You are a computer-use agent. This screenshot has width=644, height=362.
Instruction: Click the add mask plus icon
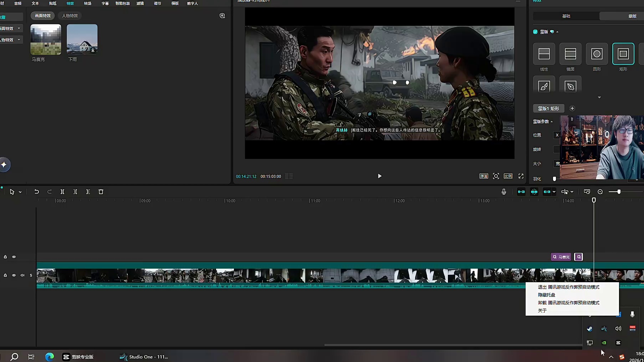pyautogui.click(x=572, y=108)
